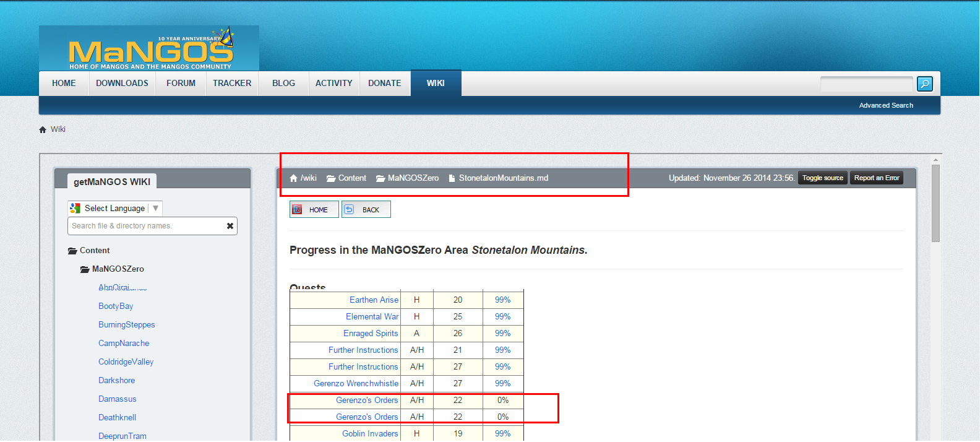Go to the DOWNLOADS menu item
Screen dimensions: 980x442
122,84
